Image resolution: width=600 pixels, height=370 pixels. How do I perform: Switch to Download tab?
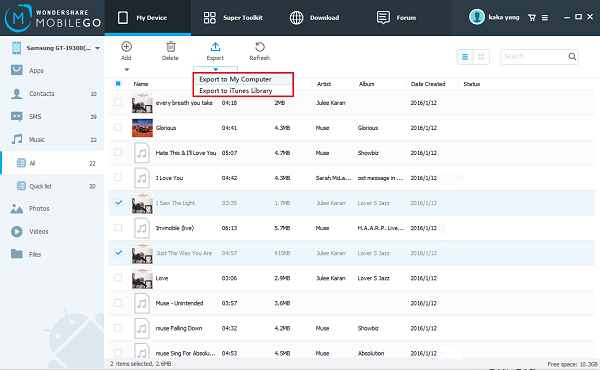(x=321, y=18)
